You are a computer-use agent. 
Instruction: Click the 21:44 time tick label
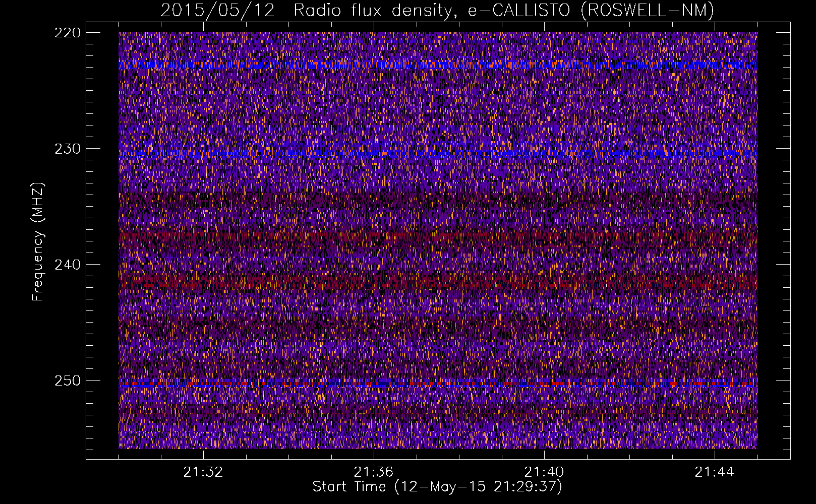[x=714, y=472]
